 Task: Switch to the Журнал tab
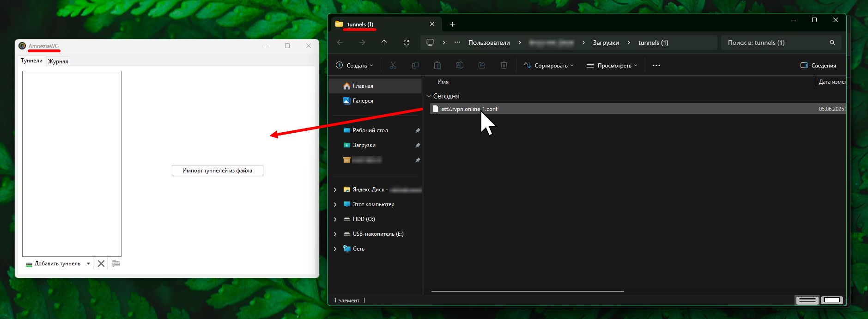[58, 61]
